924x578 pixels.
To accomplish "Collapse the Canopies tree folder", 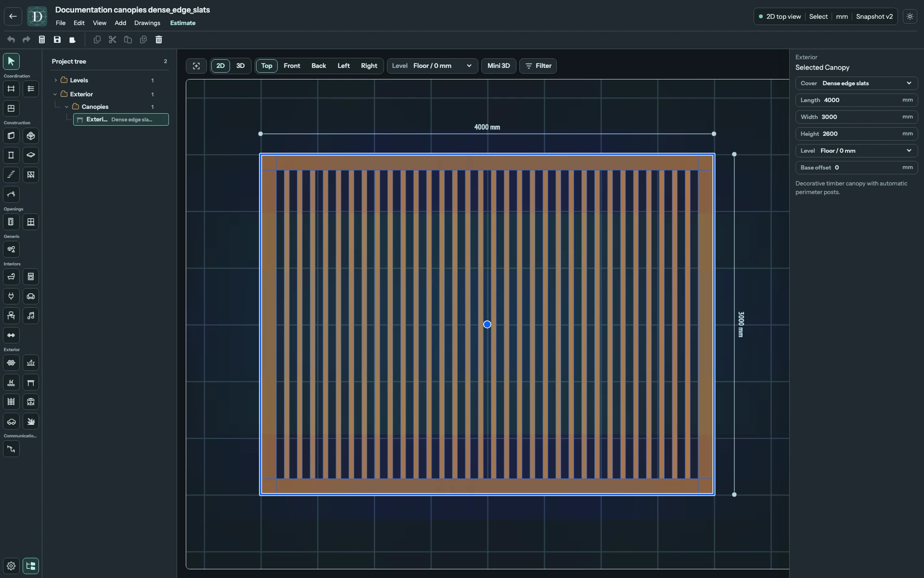I will (x=67, y=107).
